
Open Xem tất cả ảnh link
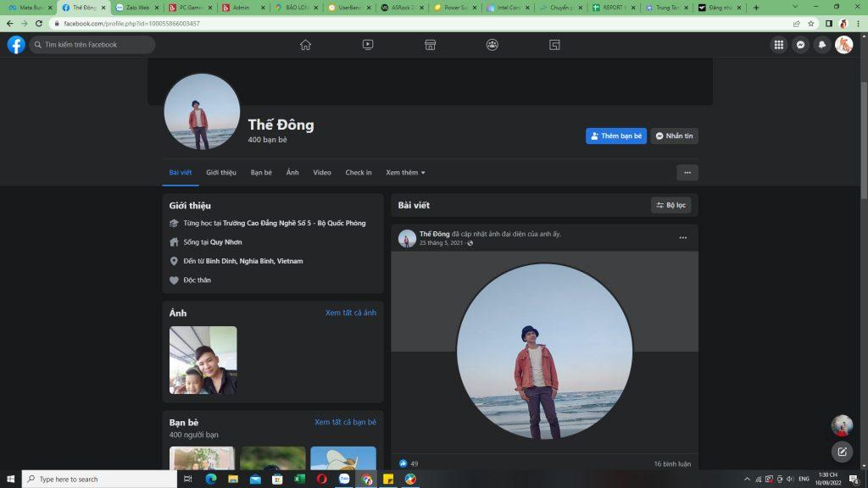(x=350, y=313)
